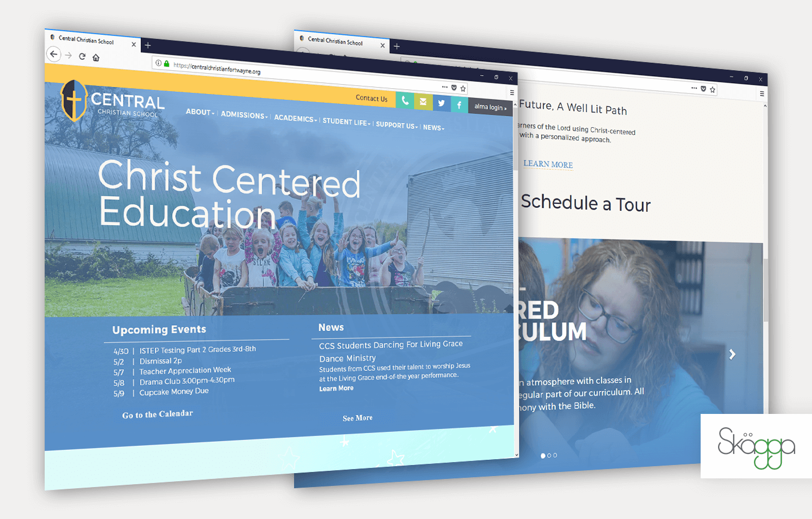Screen dimensions: 812x519
Task: Expand the Admissions dropdown menu
Action: coord(244,115)
